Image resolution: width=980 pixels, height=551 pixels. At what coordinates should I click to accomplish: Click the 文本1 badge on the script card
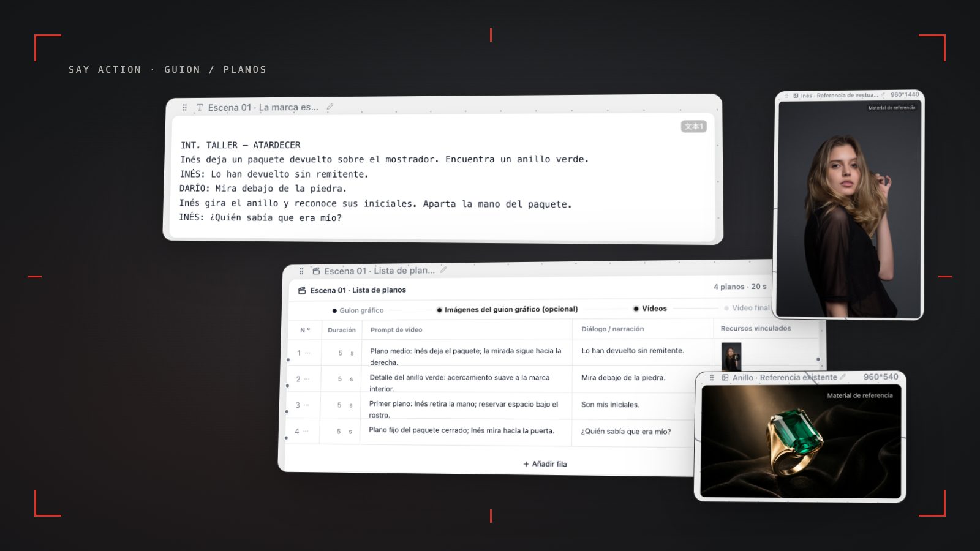point(693,126)
